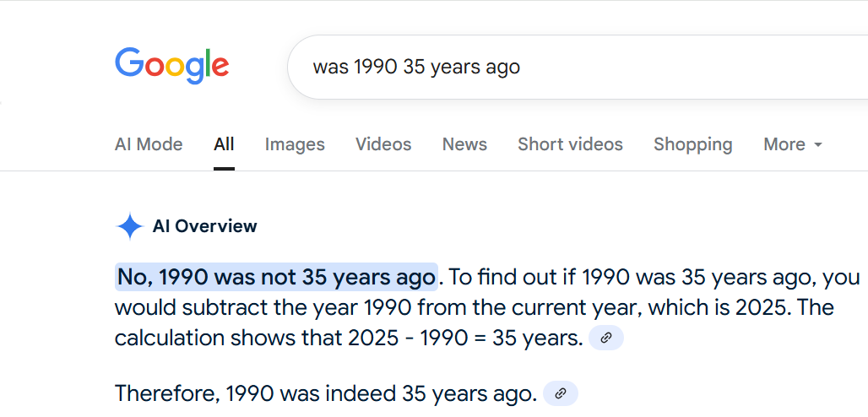Select the All results tab
This screenshot has height=417, width=868.
coord(224,144)
